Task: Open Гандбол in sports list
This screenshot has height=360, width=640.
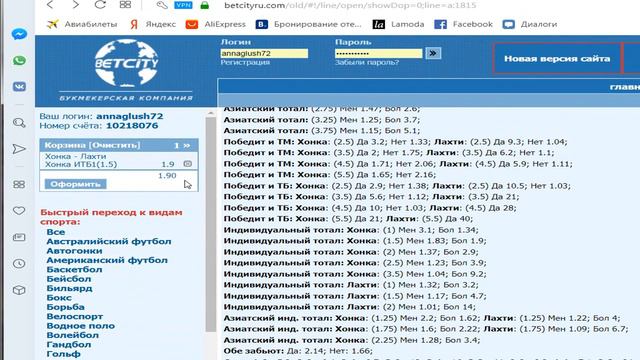Action: point(69,344)
